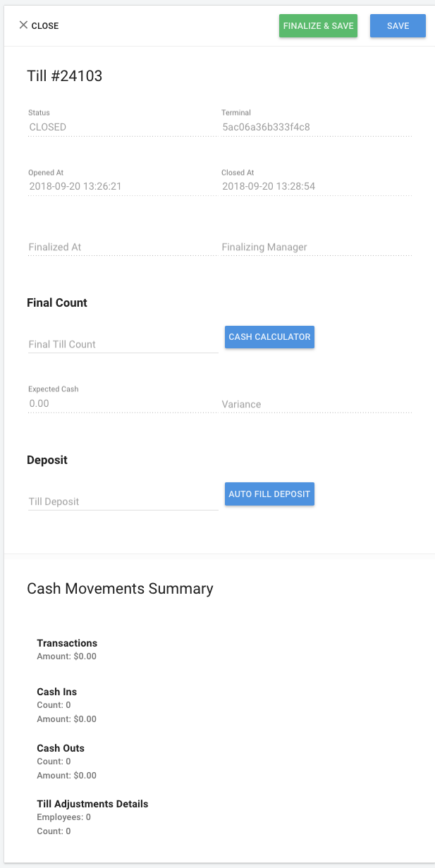Focus the Till Deposit input field

123,501
